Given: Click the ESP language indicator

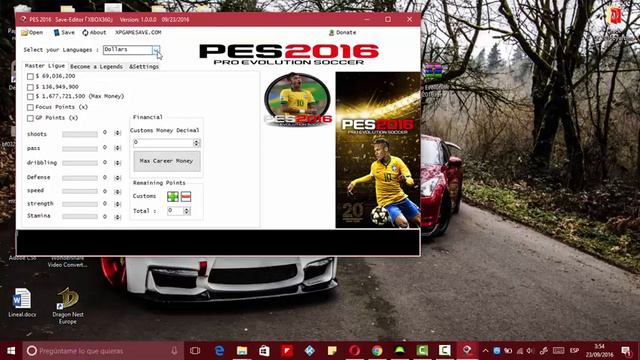Looking at the screenshot, I should 574,351.
